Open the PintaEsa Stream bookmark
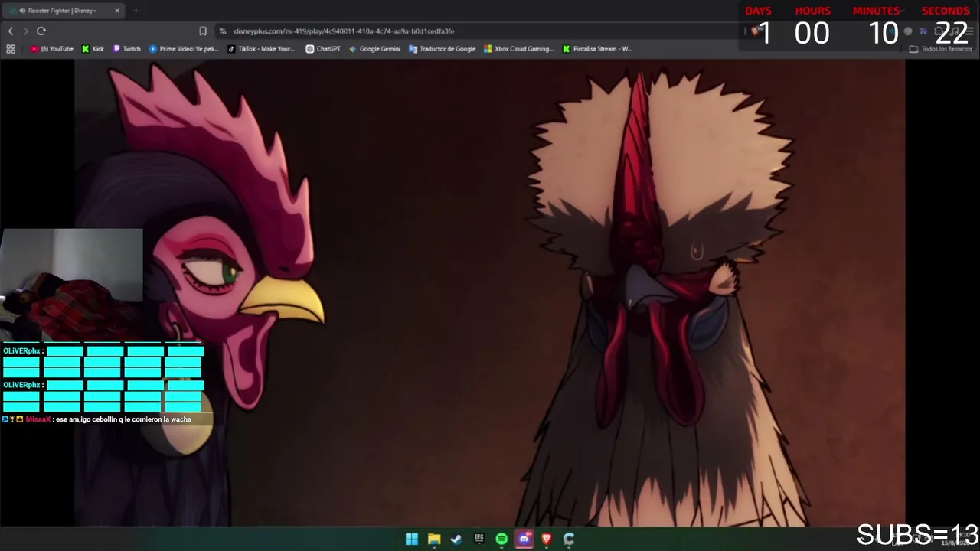 click(597, 49)
